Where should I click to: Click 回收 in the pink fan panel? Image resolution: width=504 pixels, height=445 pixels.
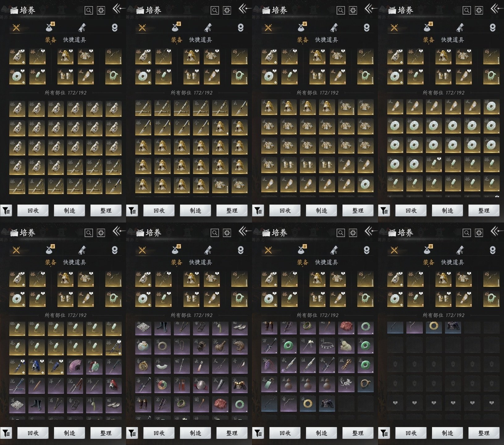[x=33, y=433]
